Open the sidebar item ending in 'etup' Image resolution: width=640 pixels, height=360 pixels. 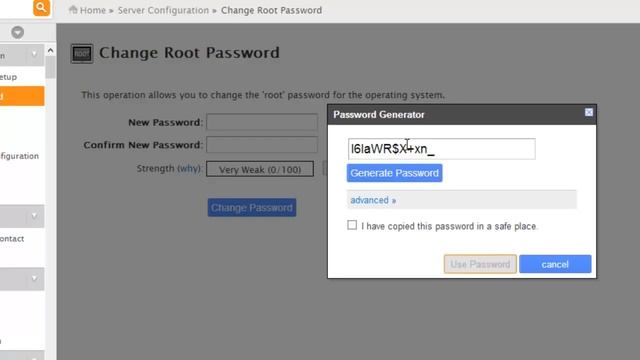click(9, 77)
